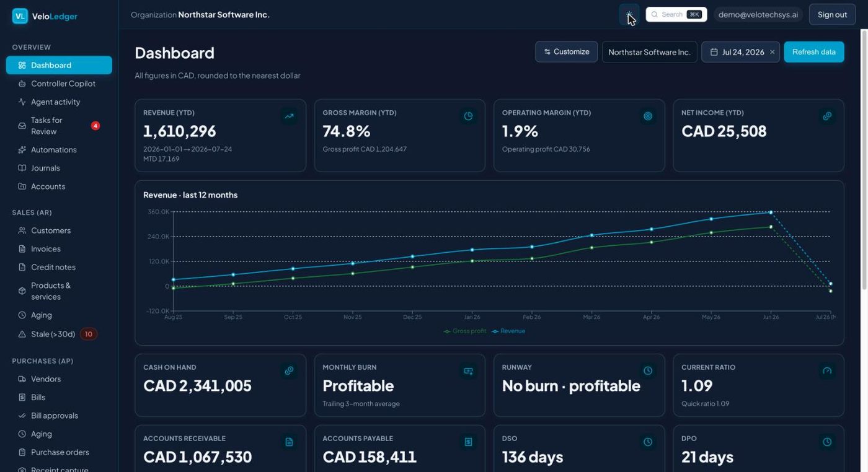Click the VeloLedger VL logo icon
Viewport: 868px width, 472px height.
(20, 16)
